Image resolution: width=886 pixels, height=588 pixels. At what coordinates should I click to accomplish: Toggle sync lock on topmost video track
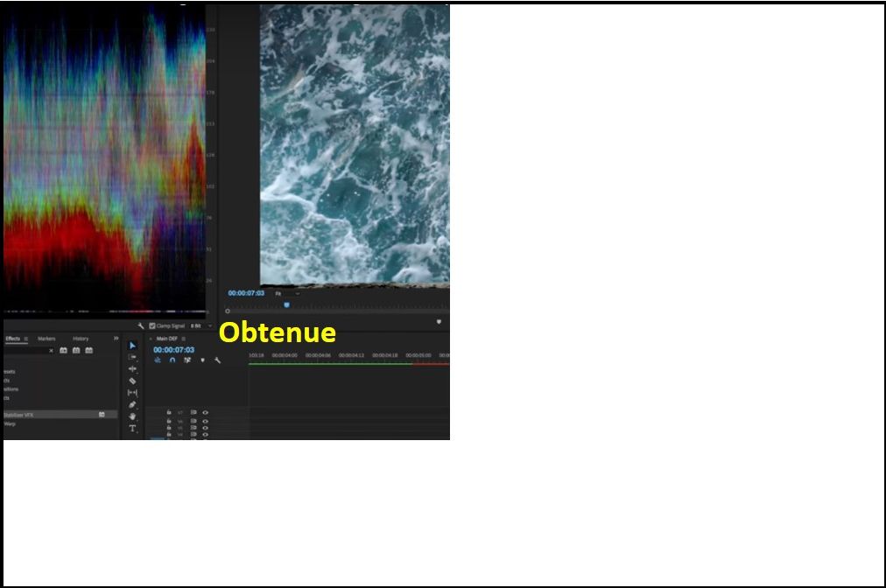(193, 412)
